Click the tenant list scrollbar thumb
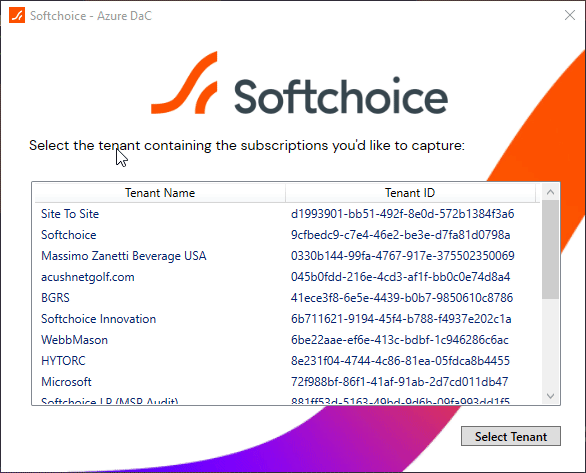 550,250
